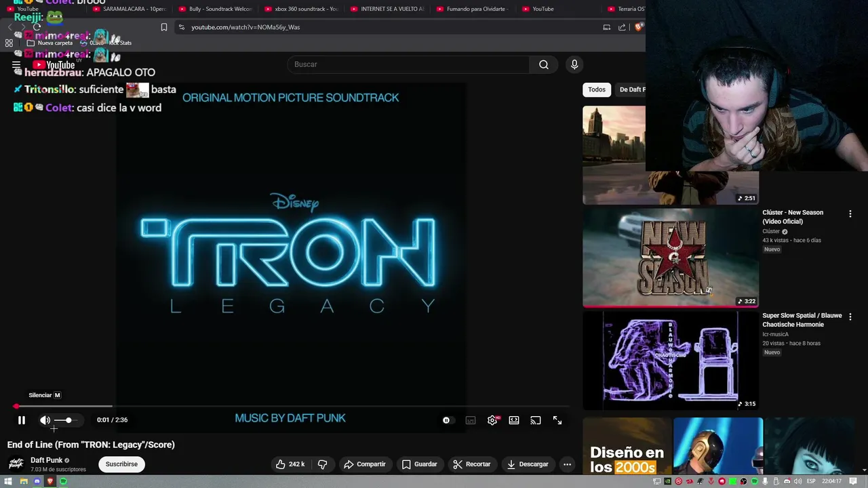Bookmark this page with the bookmark icon
The image size is (868, 488).
click(164, 27)
